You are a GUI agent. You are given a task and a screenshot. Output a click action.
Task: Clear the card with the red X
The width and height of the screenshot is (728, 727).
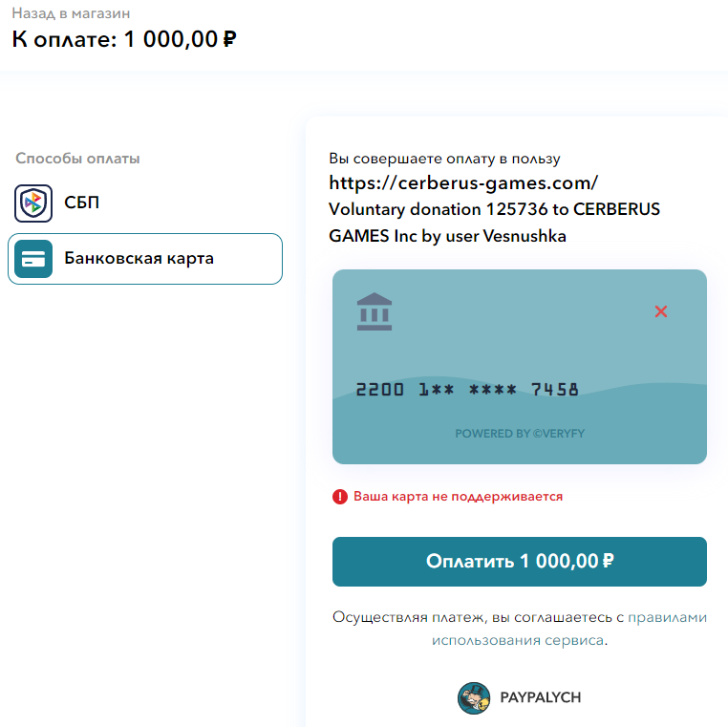660,311
